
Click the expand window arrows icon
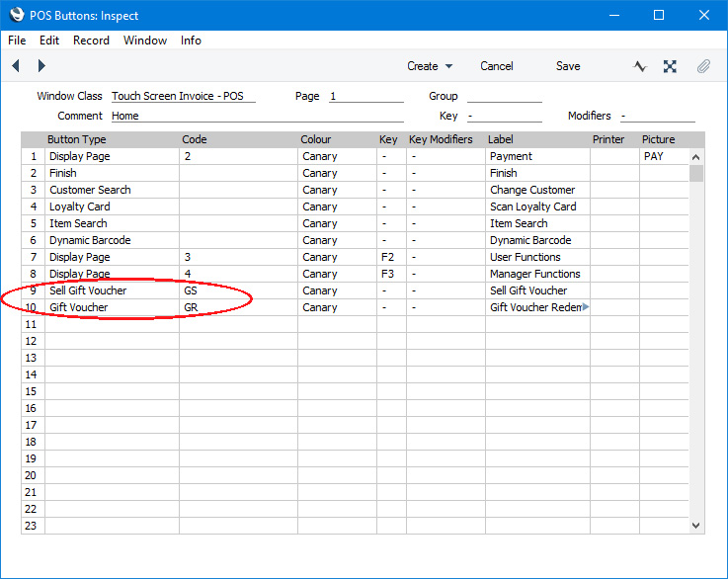click(x=670, y=66)
